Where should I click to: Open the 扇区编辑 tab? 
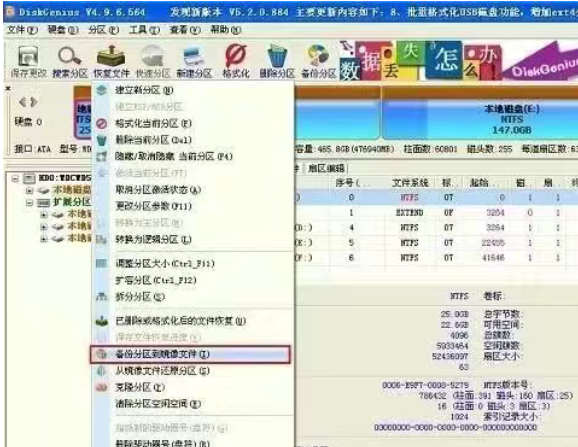point(326,168)
